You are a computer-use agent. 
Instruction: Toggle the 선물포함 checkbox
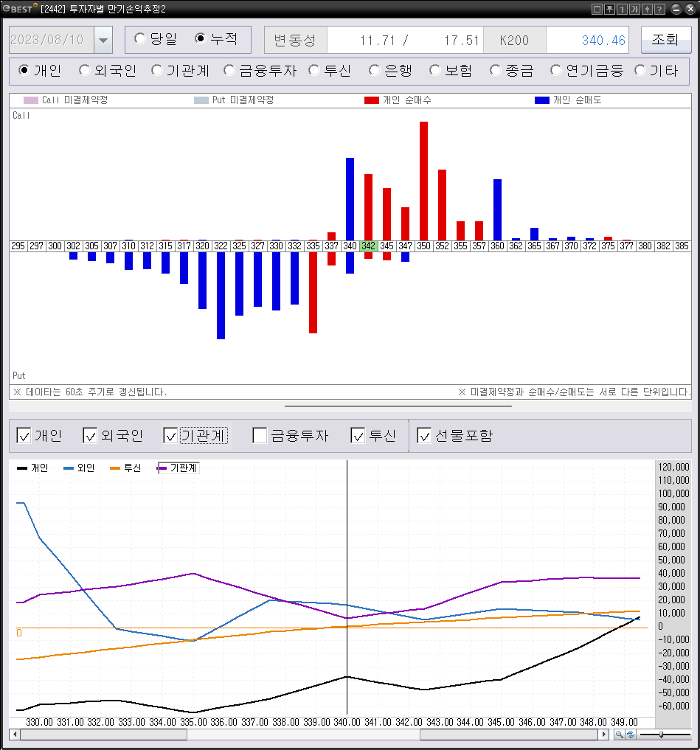coord(424,435)
